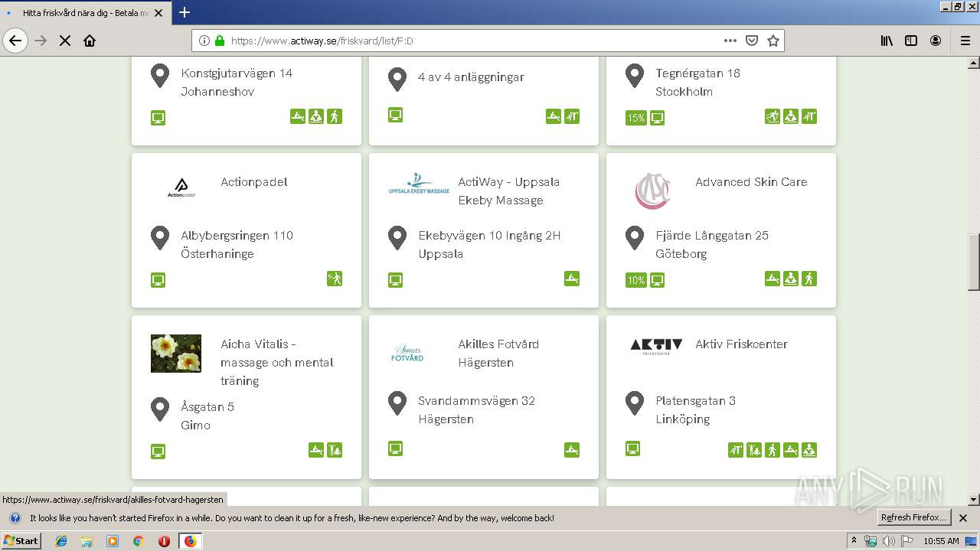This screenshot has width=980, height=551.
Task: Click the massage icon on Uppsala Ekeby Massage card
Action: (572, 279)
